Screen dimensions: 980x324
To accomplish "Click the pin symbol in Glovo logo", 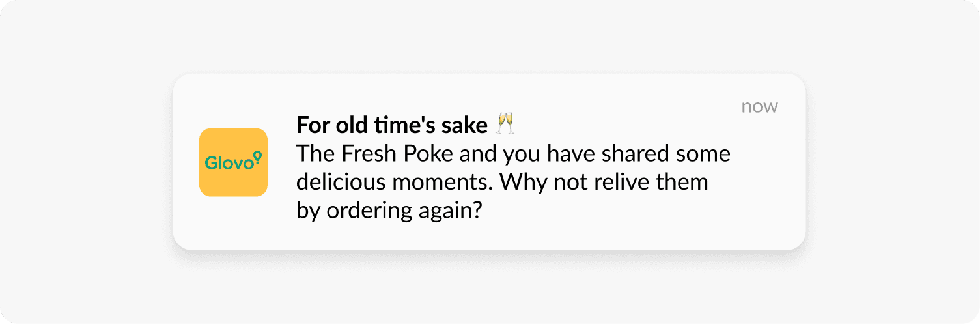I will point(257,156).
